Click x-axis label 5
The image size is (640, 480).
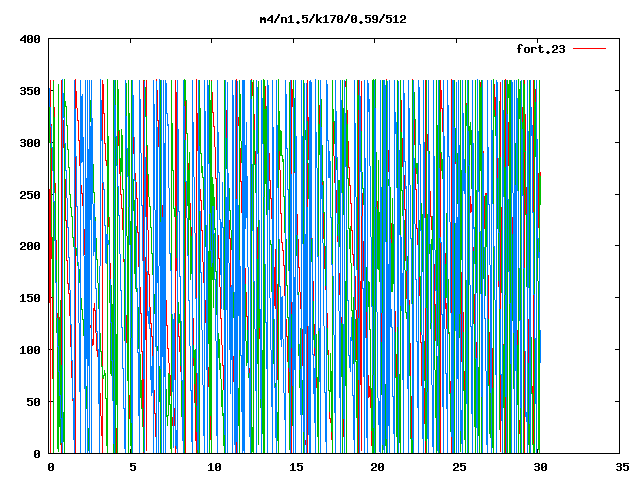click(x=133, y=467)
